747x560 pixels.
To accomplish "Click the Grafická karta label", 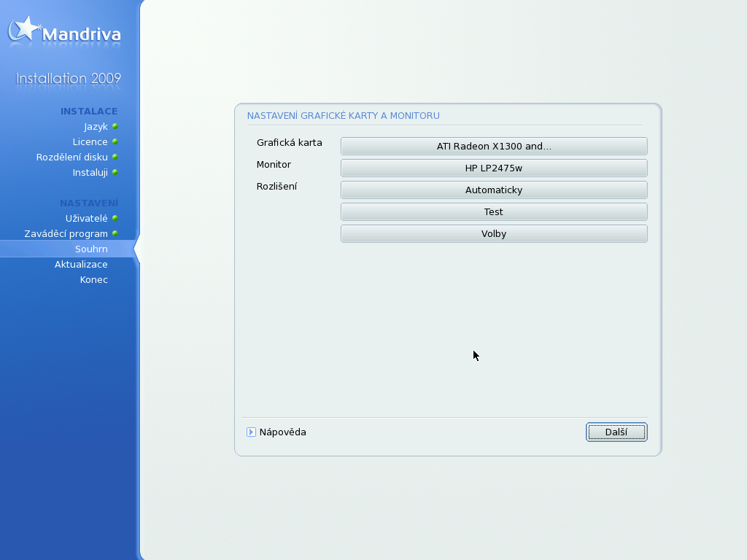I will [289, 143].
